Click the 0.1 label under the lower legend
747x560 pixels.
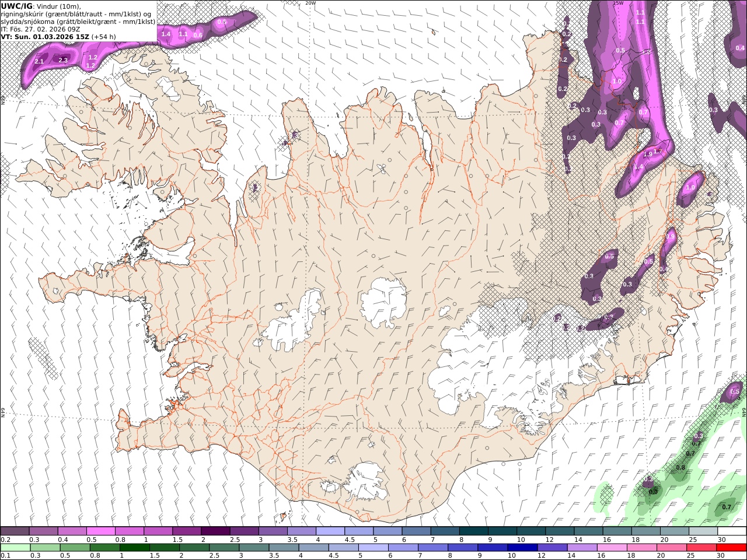(x=5, y=556)
